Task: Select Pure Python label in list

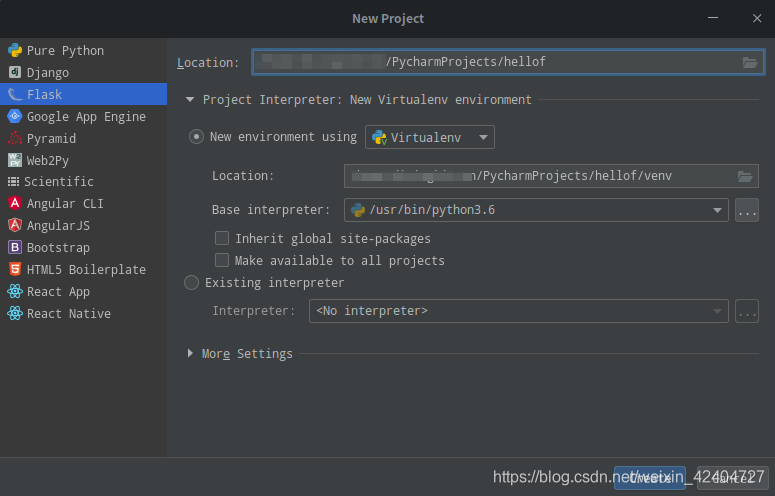Action: 65,51
